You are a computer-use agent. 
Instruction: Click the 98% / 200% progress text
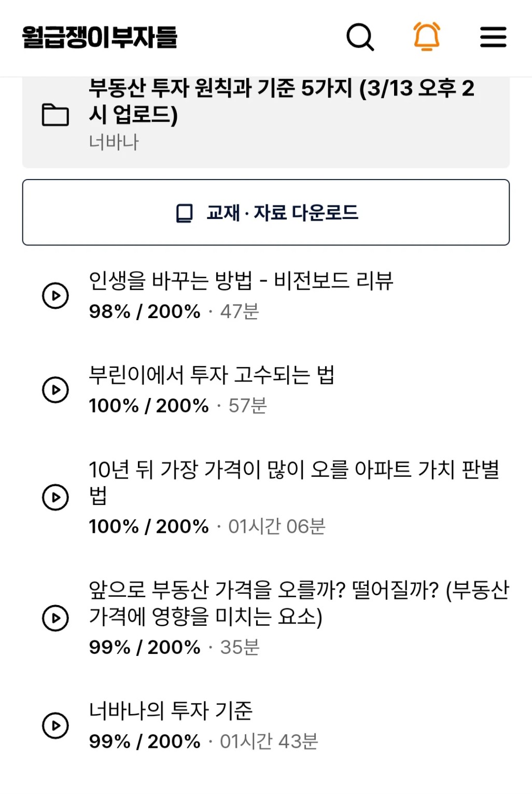(x=145, y=311)
